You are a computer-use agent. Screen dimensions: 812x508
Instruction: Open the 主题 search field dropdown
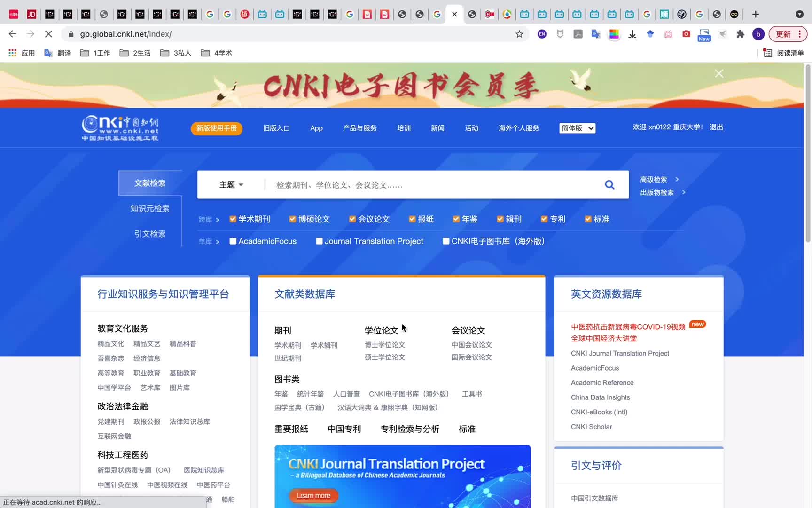tap(231, 185)
